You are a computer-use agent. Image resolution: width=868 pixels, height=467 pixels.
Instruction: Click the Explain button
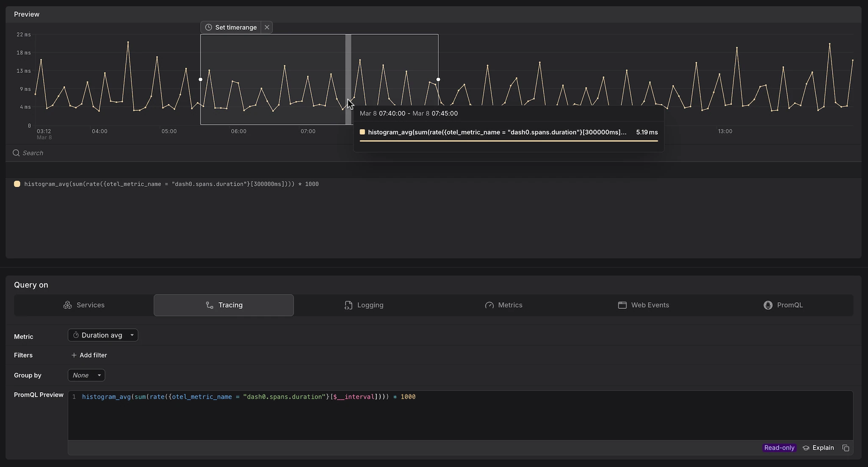818,448
